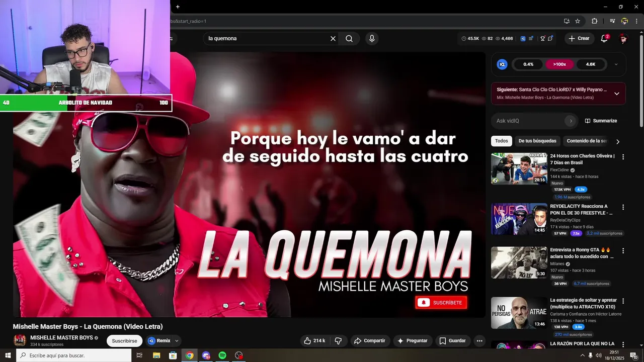
Task: Click the Summarize button
Action: [x=601, y=121]
